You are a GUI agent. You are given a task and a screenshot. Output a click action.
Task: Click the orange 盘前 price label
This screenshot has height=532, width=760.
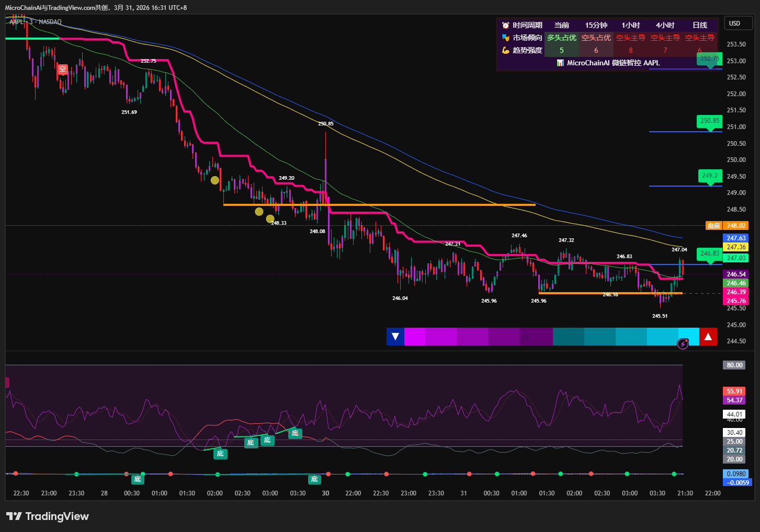tap(714, 226)
